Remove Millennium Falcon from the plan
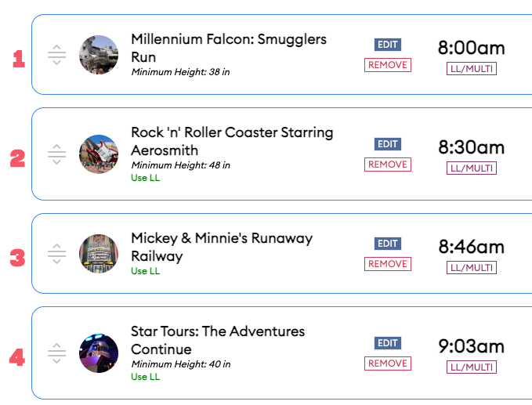The image size is (532, 405). (x=387, y=65)
